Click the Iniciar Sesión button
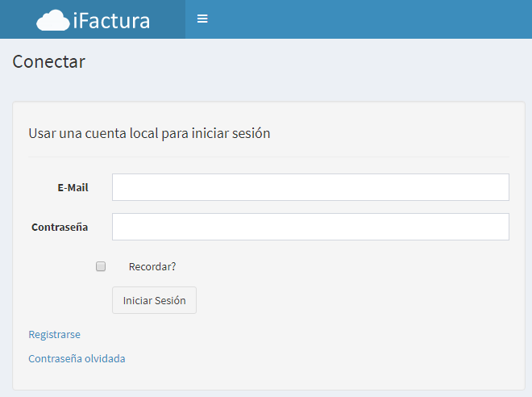This screenshot has height=397, width=532. tap(155, 300)
